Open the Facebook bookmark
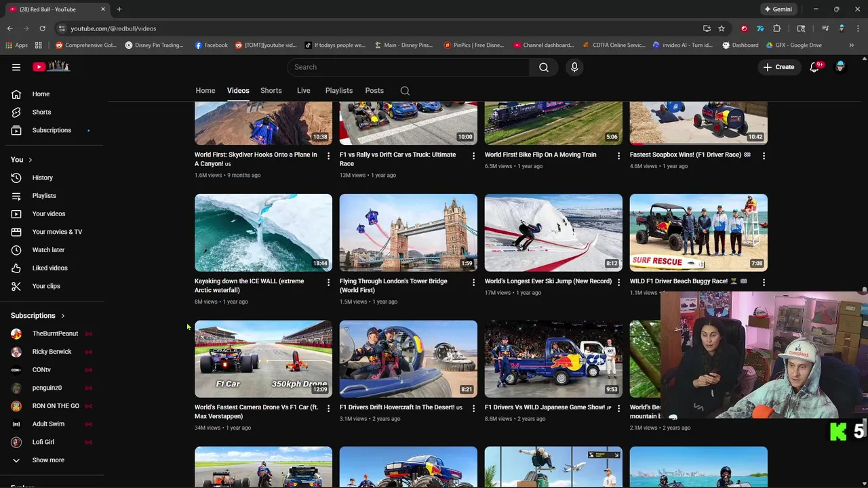Image resolution: width=868 pixels, height=488 pixels. [211, 45]
